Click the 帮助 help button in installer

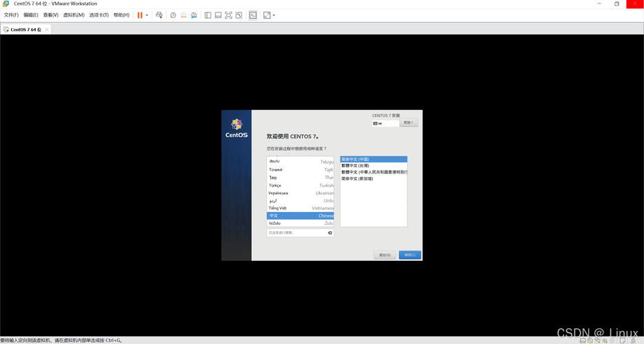[x=409, y=122]
